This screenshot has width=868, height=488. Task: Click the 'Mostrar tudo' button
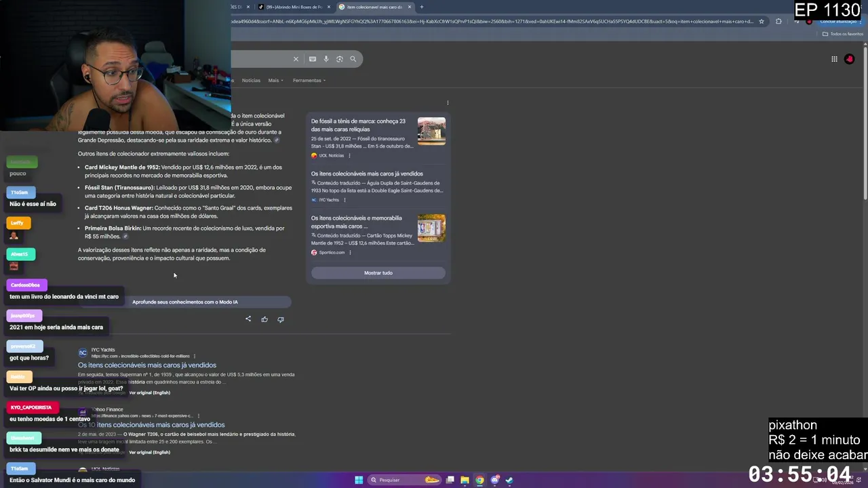378,272
